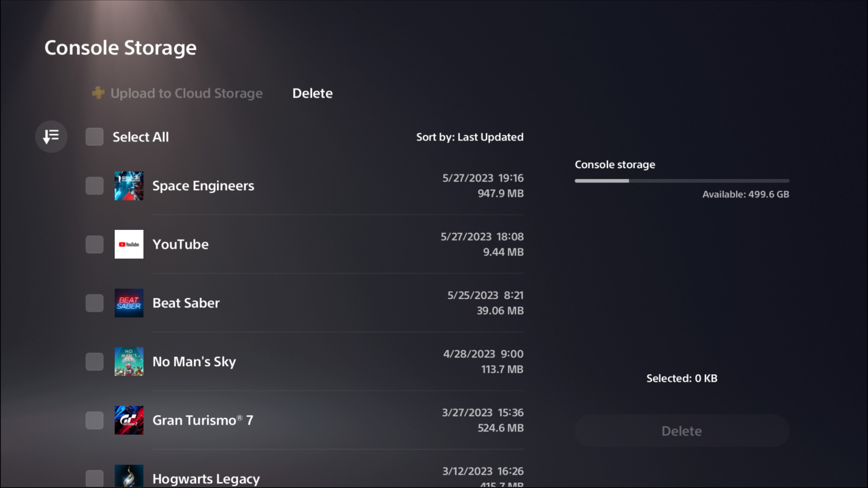The width and height of the screenshot is (868, 488).
Task: Switch to the Delete tab
Action: [x=312, y=93]
